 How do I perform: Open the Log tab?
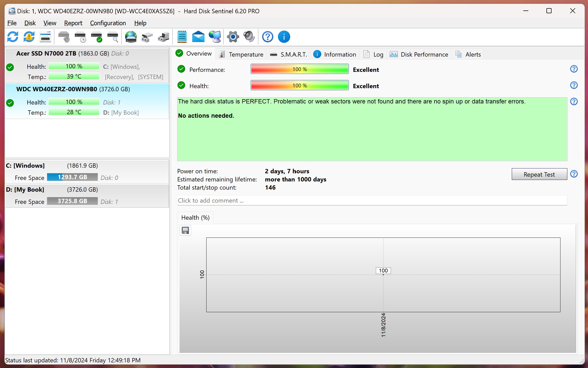[x=373, y=54]
